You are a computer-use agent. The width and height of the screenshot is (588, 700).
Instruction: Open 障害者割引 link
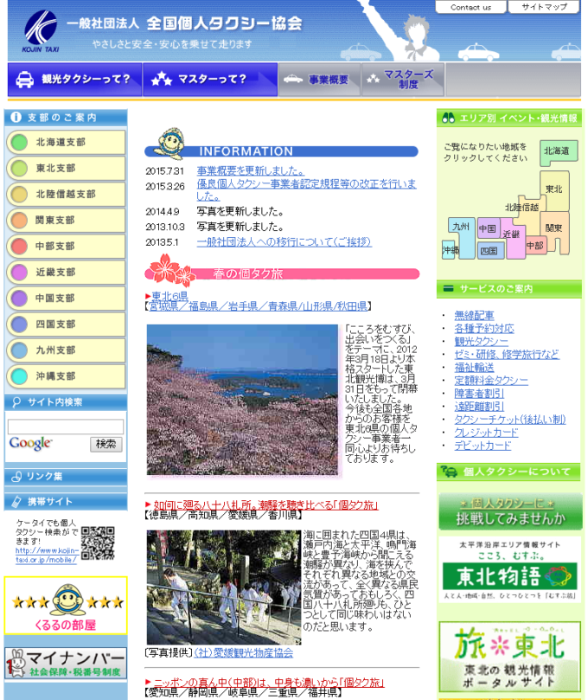[479, 394]
